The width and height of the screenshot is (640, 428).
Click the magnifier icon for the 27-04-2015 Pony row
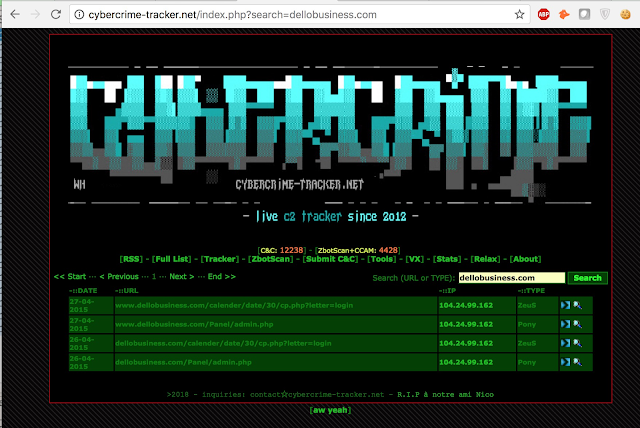coord(578,324)
